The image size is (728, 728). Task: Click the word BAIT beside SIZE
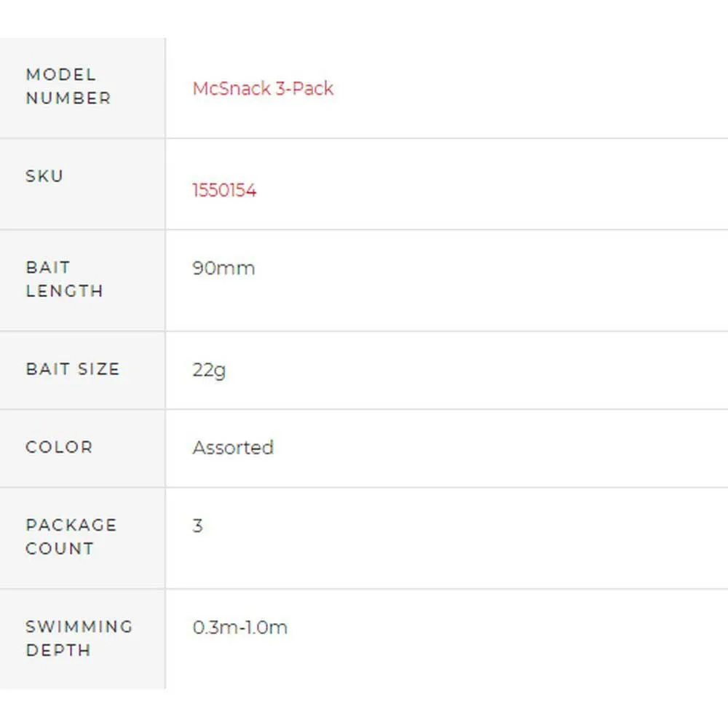(x=48, y=369)
